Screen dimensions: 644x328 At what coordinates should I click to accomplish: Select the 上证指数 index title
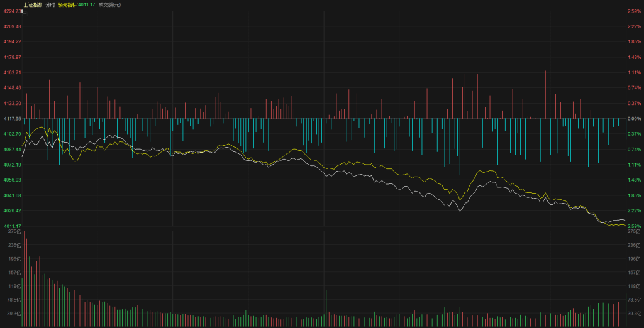(x=33, y=4)
